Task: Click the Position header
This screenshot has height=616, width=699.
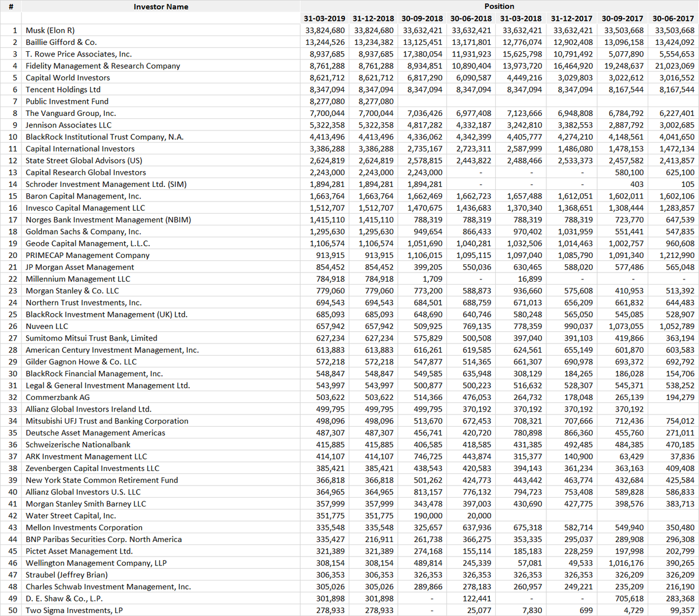Action: [x=499, y=6]
